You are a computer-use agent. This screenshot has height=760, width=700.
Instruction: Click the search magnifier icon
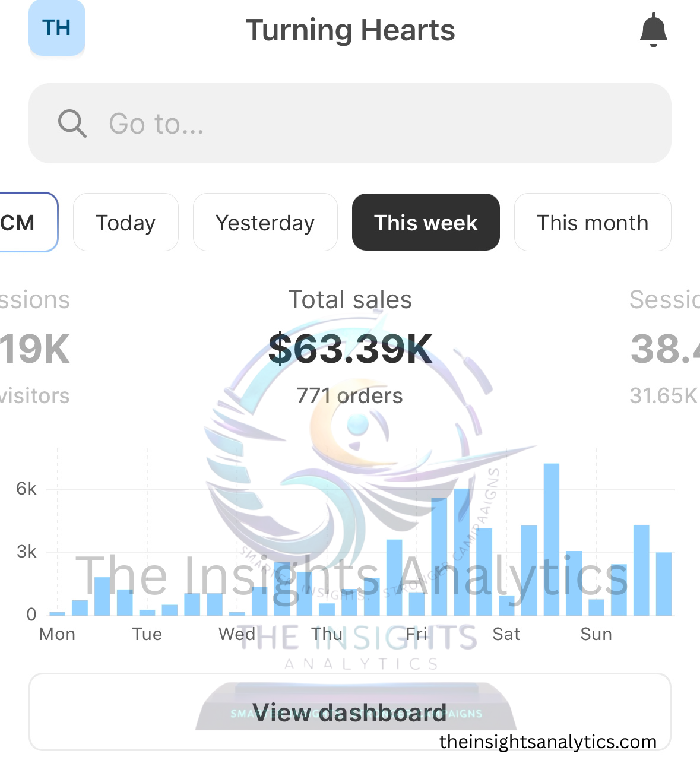pos(72,123)
